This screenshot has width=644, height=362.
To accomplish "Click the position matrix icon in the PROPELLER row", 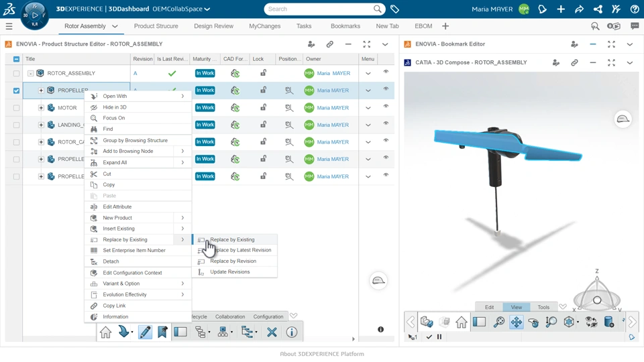I will [x=289, y=90].
